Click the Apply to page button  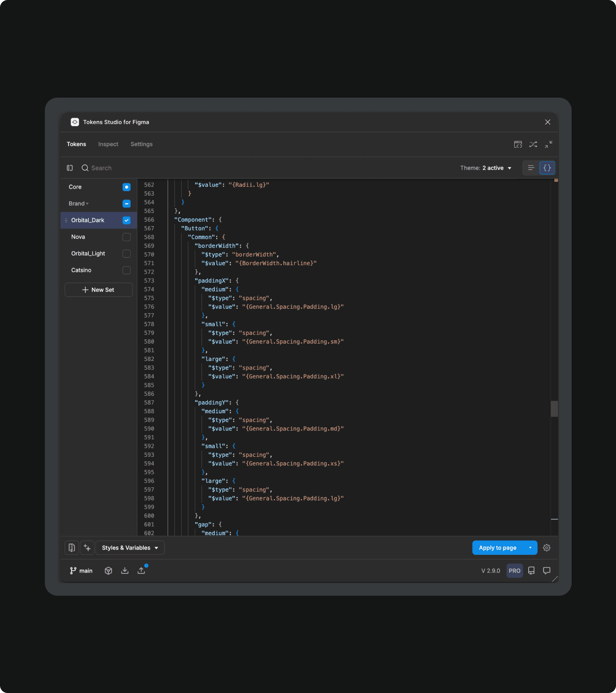coord(498,548)
